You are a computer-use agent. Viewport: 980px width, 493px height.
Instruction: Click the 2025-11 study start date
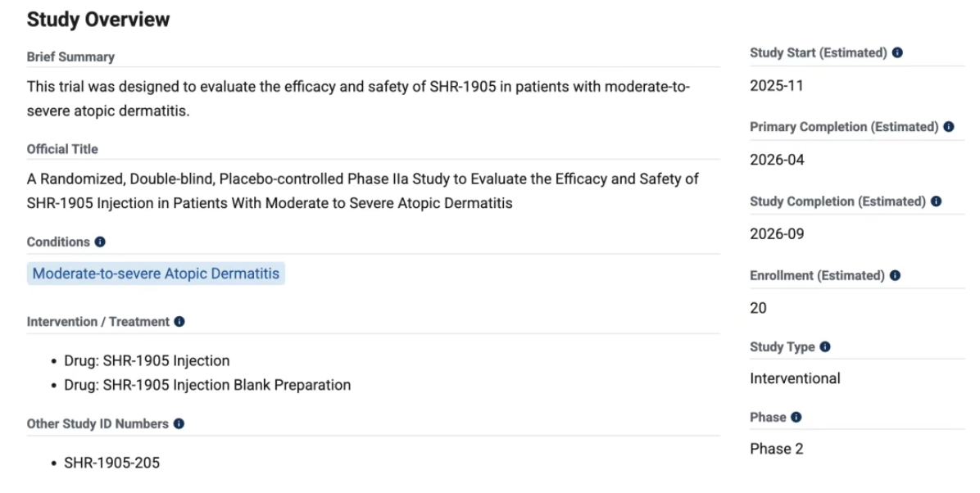pyautogui.click(x=777, y=87)
